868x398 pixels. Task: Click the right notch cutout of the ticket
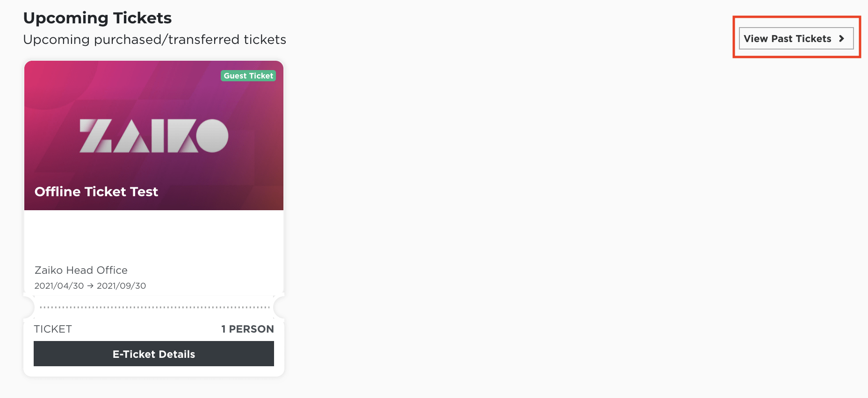[279, 307]
